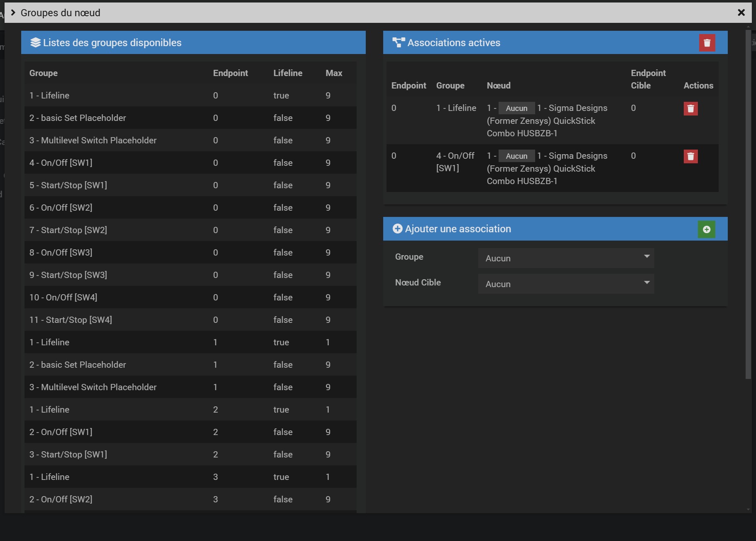Select the 2 - basic Set Placeholder row endpoint 1
Viewport: 756px width, 541px height.
point(191,365)
